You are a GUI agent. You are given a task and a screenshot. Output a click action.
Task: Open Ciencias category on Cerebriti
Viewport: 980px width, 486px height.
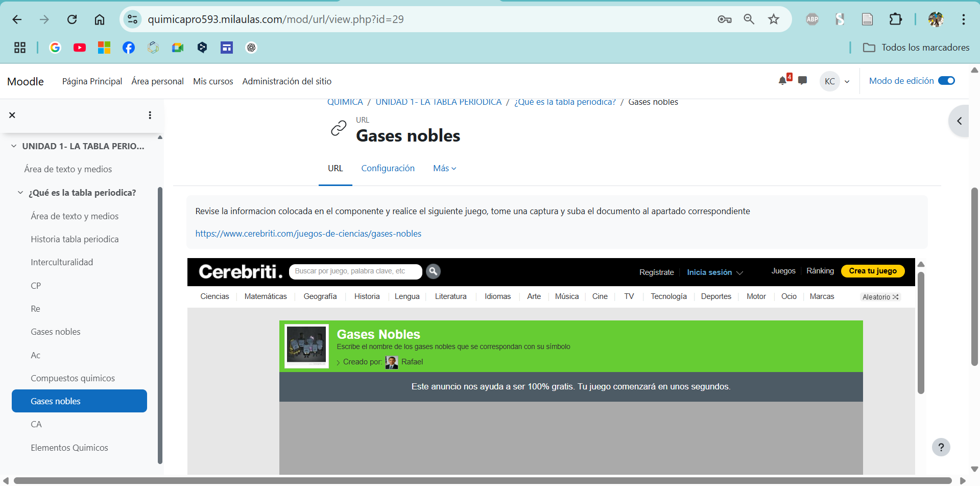[214, 296]
